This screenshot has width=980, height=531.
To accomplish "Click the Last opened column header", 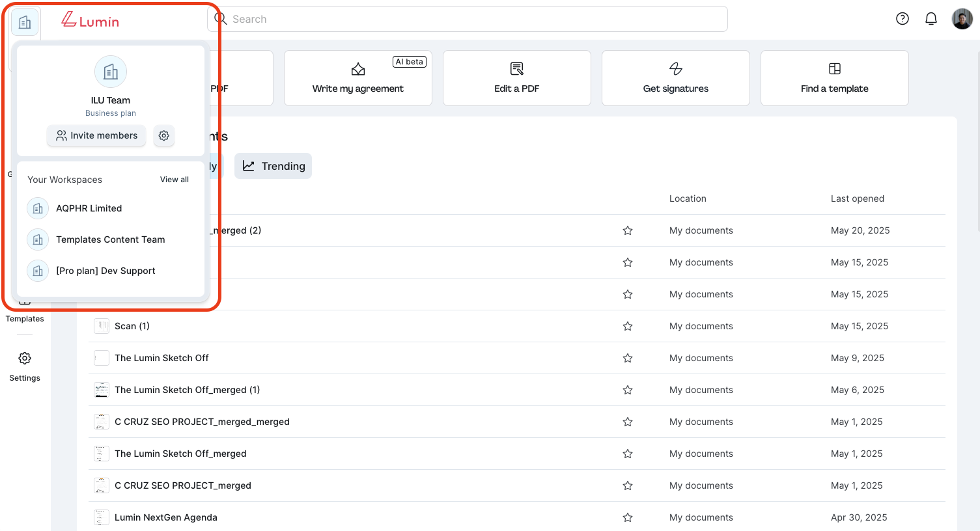I will (858, 198).
